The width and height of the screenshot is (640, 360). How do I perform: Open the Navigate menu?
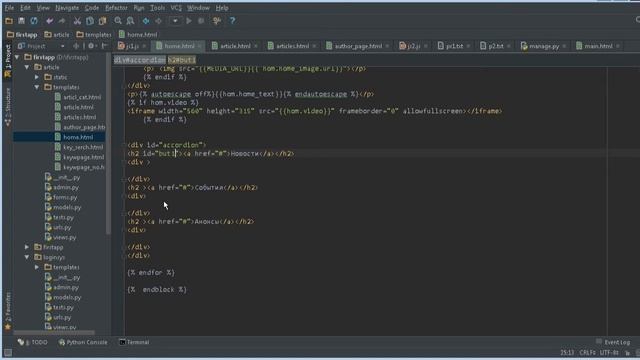coord(67,8)
